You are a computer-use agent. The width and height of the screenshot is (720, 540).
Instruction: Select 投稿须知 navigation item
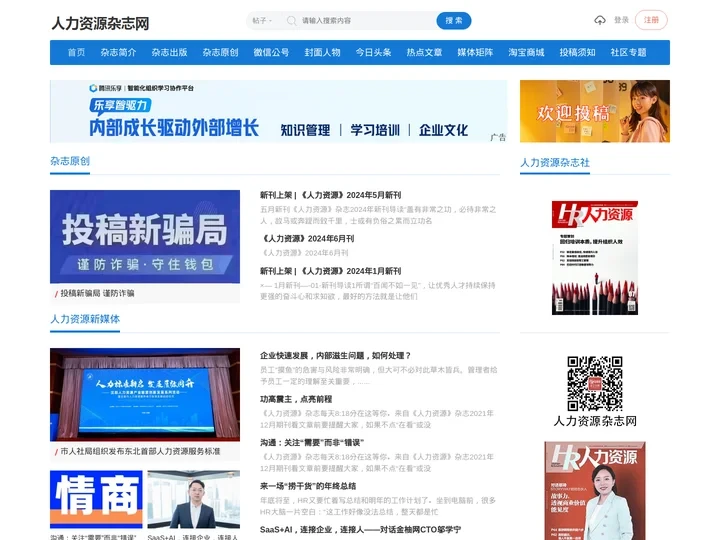click(577, 52)
